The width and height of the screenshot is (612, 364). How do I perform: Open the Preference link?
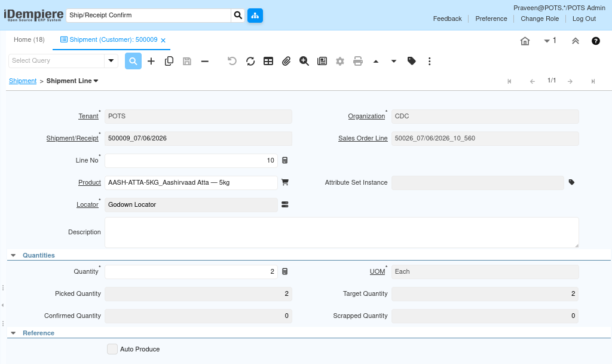pos(491,19)
